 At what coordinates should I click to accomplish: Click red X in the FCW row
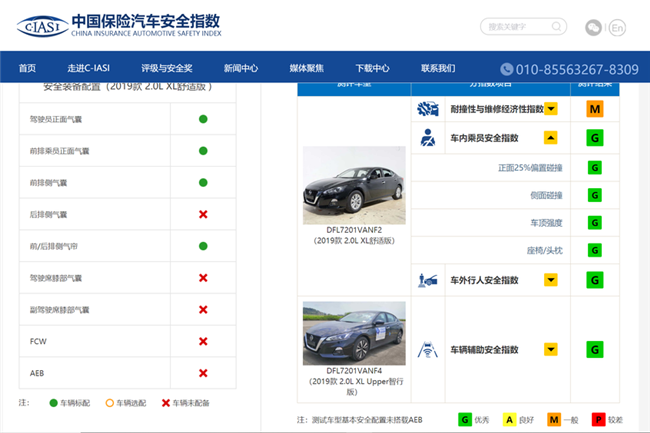coord(203,341)
